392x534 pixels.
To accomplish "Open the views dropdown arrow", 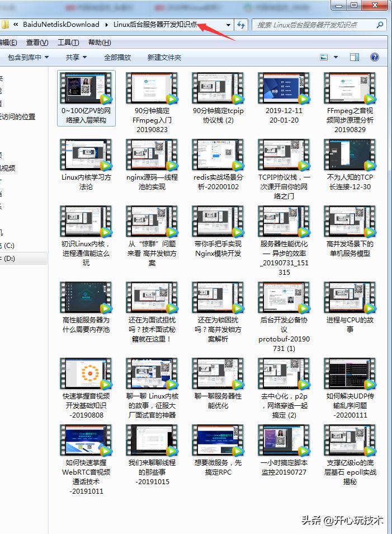I will [336, 57].
